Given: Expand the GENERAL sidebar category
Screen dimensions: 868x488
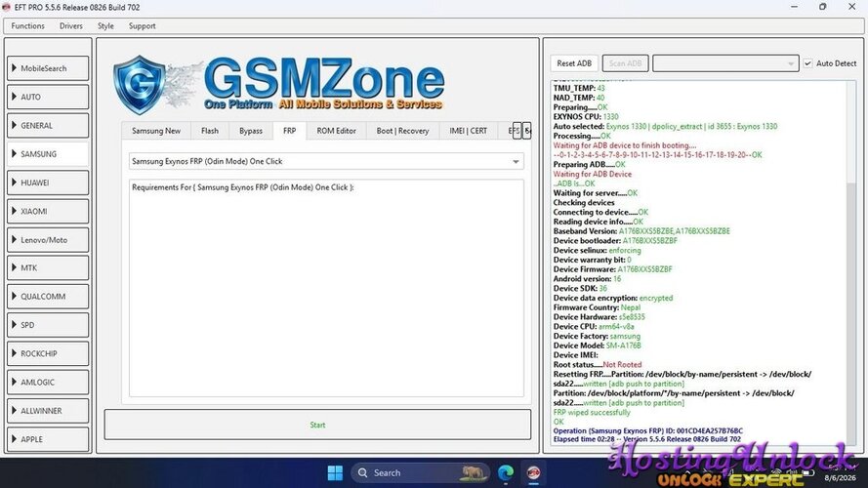Looking at the screenshot, I should (x=48, y=126).
